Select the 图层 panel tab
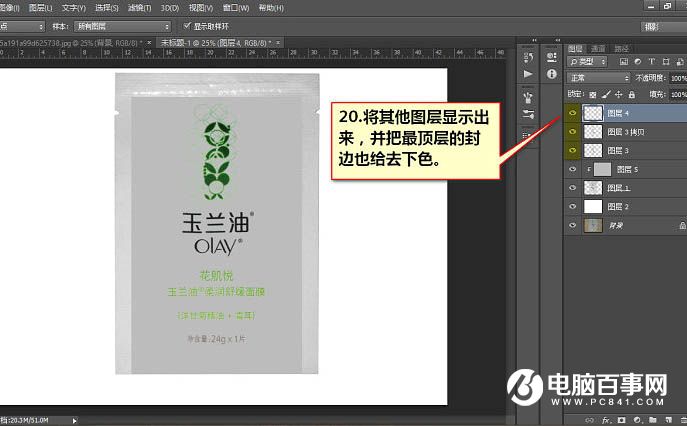The height and width of the screenshot is (426, 687). point(575,48)
